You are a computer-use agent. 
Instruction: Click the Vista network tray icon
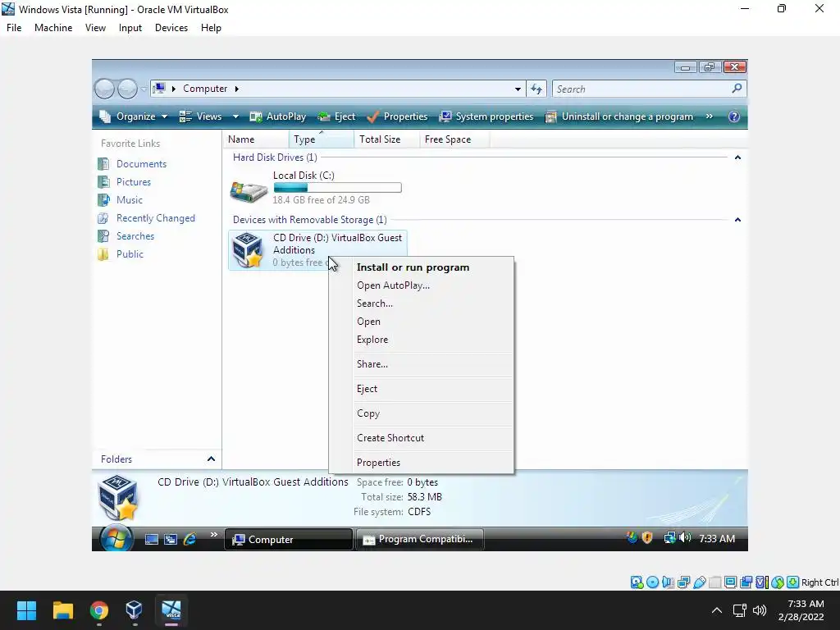click(669, 537)
